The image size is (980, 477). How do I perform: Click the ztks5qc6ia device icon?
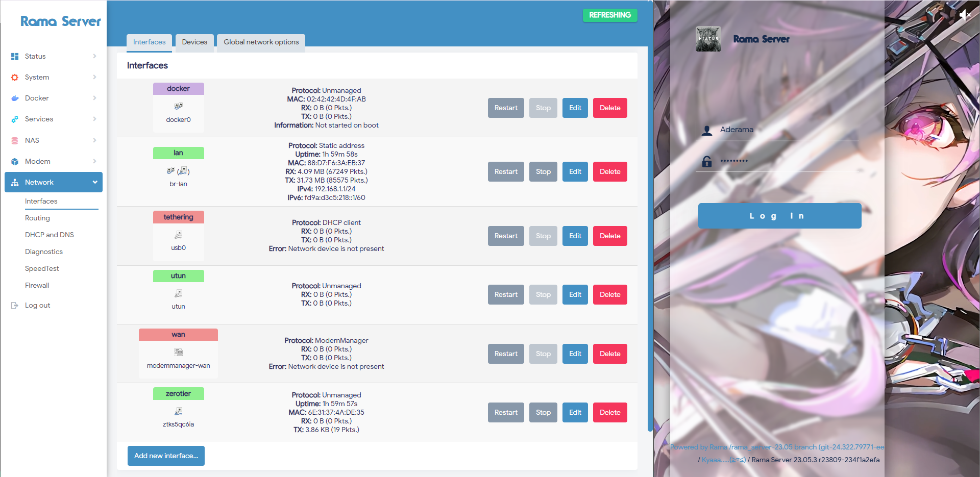point(178,411)
